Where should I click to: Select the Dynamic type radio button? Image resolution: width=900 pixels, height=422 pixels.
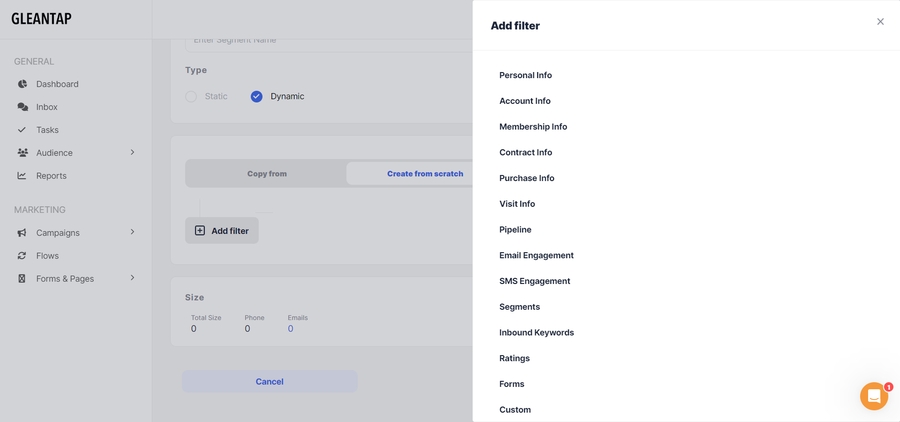click(x=257, y=97)
